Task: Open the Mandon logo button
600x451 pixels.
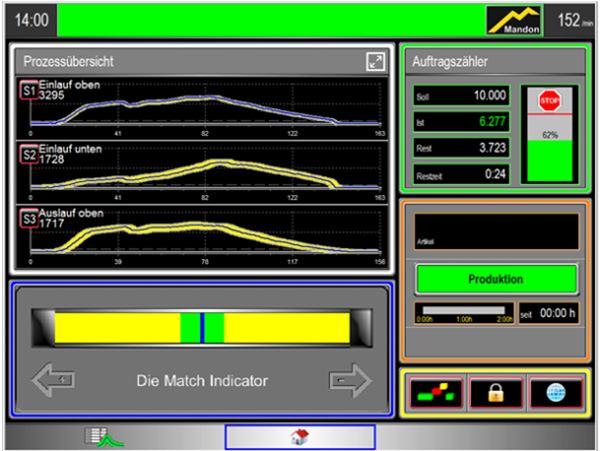Action: tap(515, 20)
